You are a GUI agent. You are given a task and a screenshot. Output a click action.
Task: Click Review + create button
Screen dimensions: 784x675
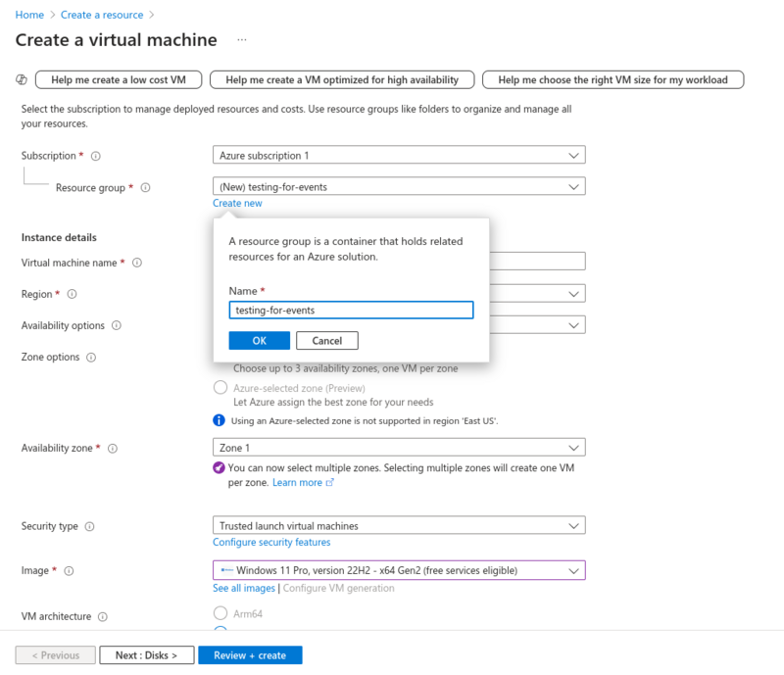[x=250, y=655]
